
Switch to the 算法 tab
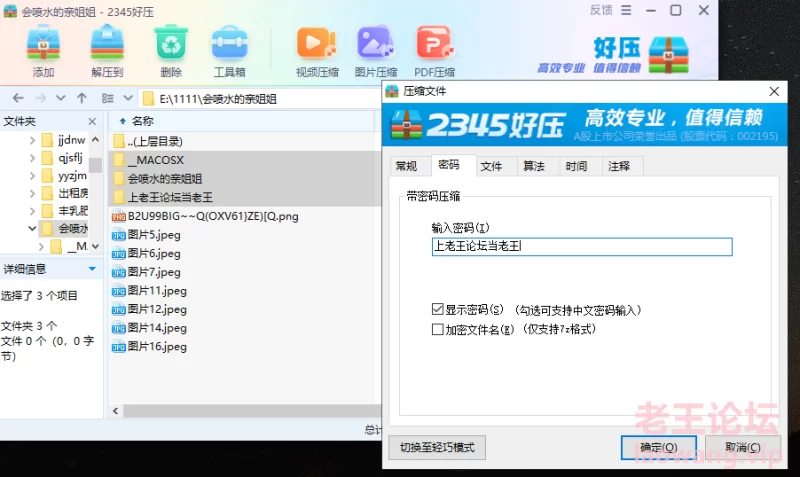(534, 166)
